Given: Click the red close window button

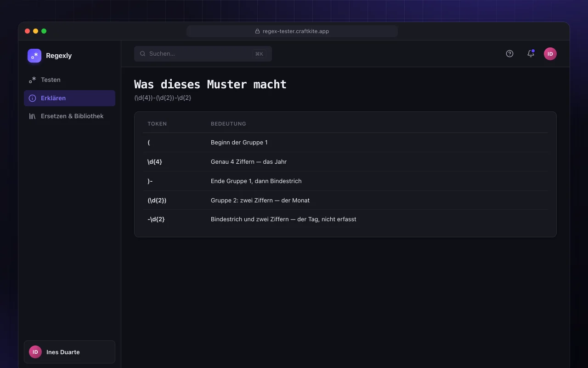Looking at the screenshot, I should [x=28, y=31].
